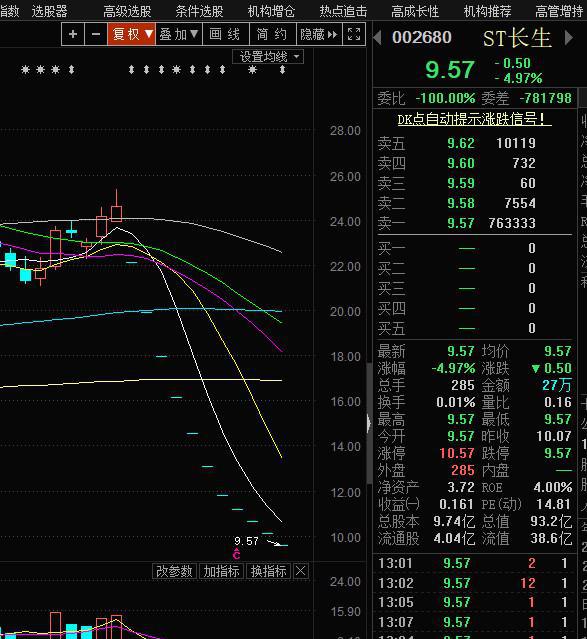Screen dimensions: 587x639
Task: Toggle 画线 drawing mode
Action: pos(225,34)
